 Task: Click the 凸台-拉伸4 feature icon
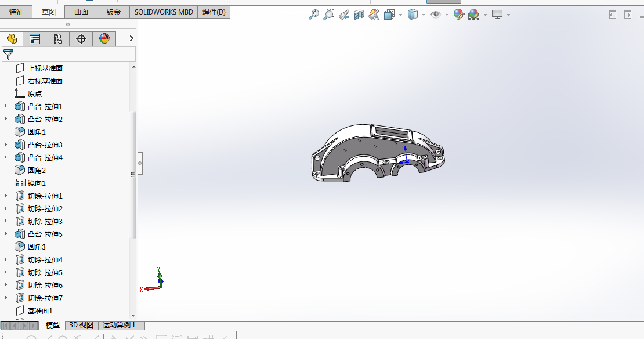pyautogui.click(x=20, y=157)
